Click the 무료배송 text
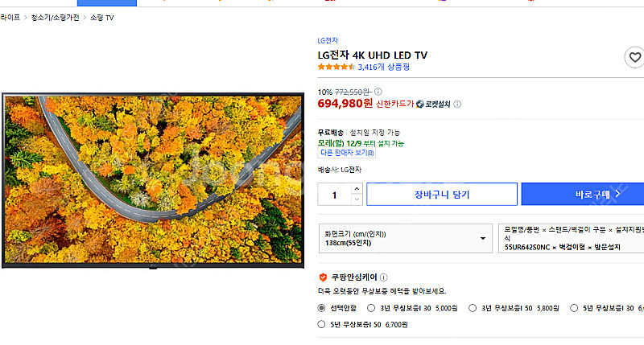Viewport: 644px width, 345px height. point(330,133)
